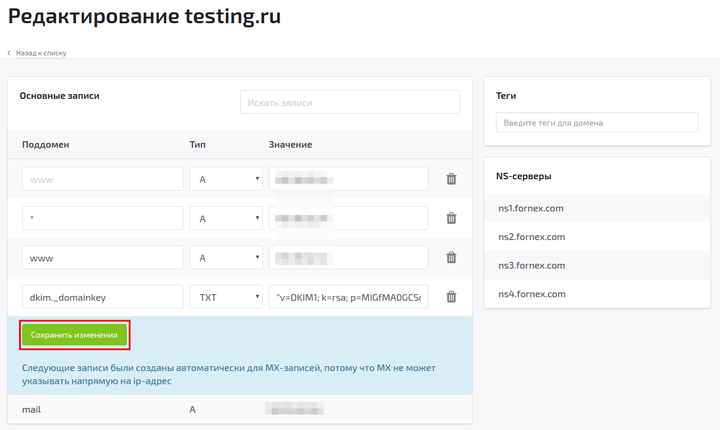Open type dropdown for filled www row
Viewport: 720px width, 430px height.
click(226, 257)
